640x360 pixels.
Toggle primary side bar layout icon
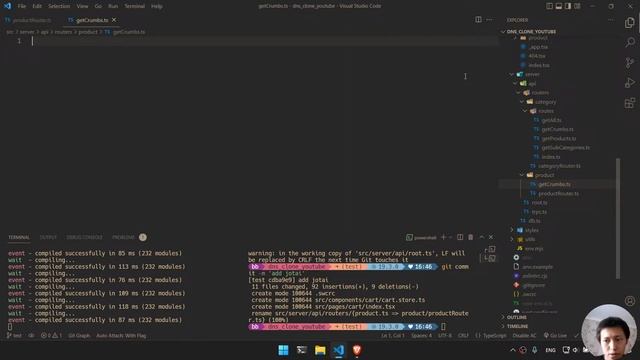549,6
